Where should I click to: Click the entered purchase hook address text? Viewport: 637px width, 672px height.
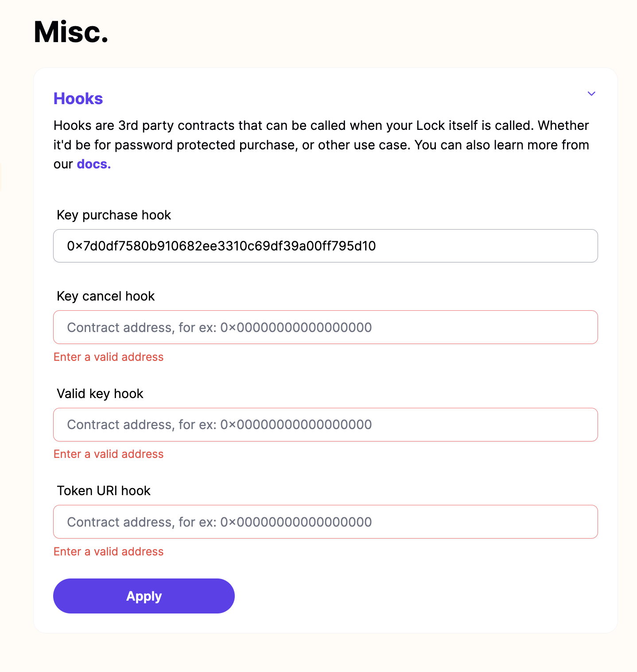click(x=221, y=246)
